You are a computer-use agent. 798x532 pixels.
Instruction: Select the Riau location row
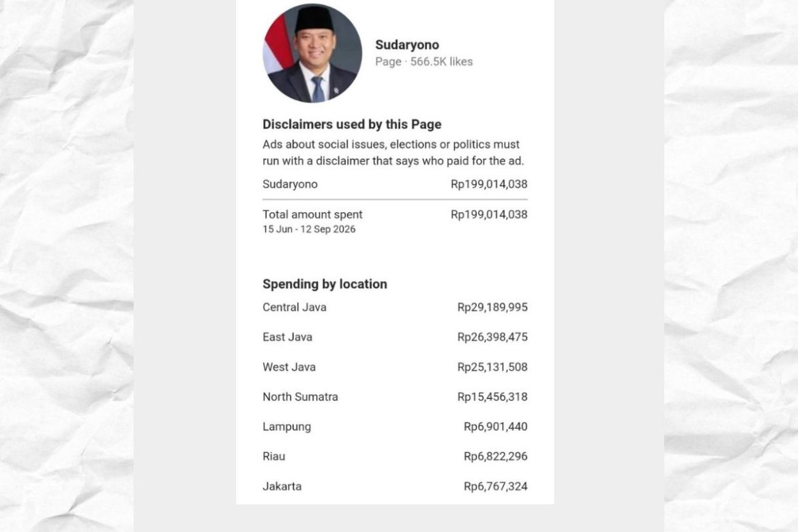(395, 456)
